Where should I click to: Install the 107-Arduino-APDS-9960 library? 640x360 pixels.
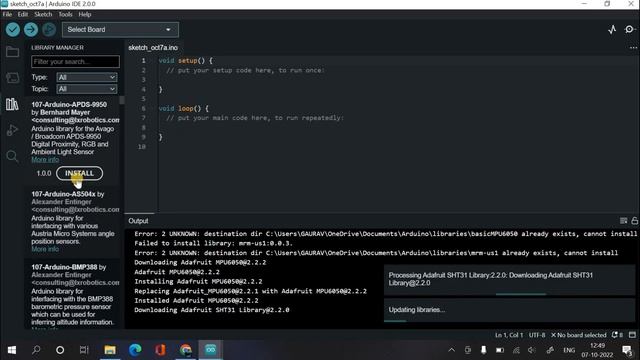coord(80,173)
